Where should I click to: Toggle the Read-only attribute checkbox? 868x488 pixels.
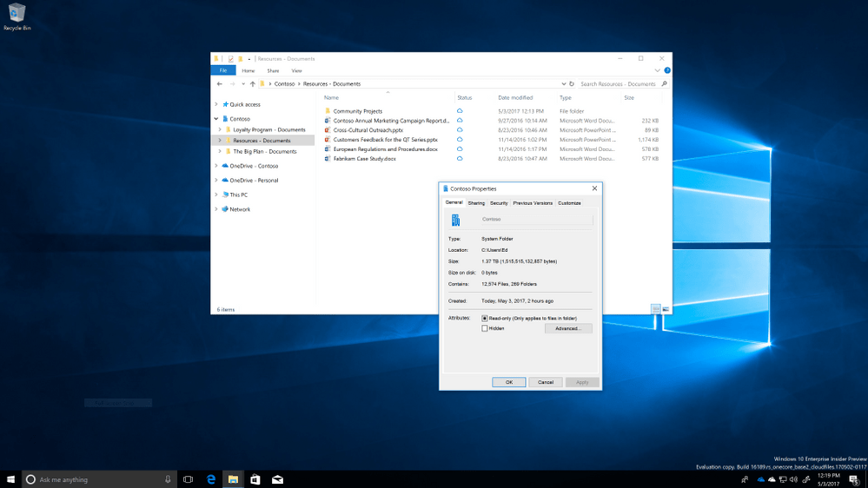point(485,319)
